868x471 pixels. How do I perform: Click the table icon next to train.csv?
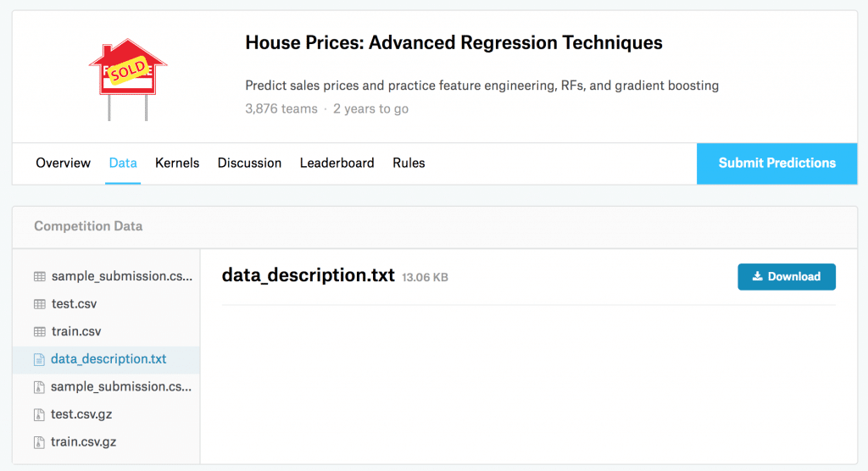click(39, 331)
